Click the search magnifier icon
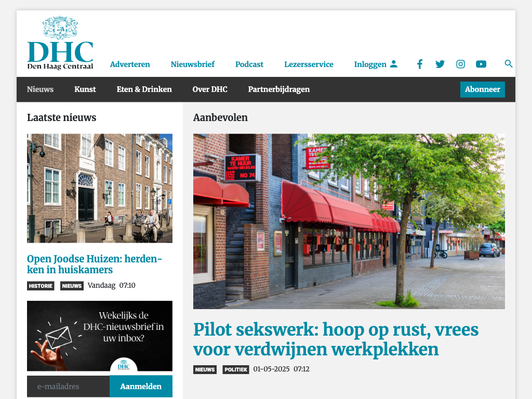 (509, 64)
